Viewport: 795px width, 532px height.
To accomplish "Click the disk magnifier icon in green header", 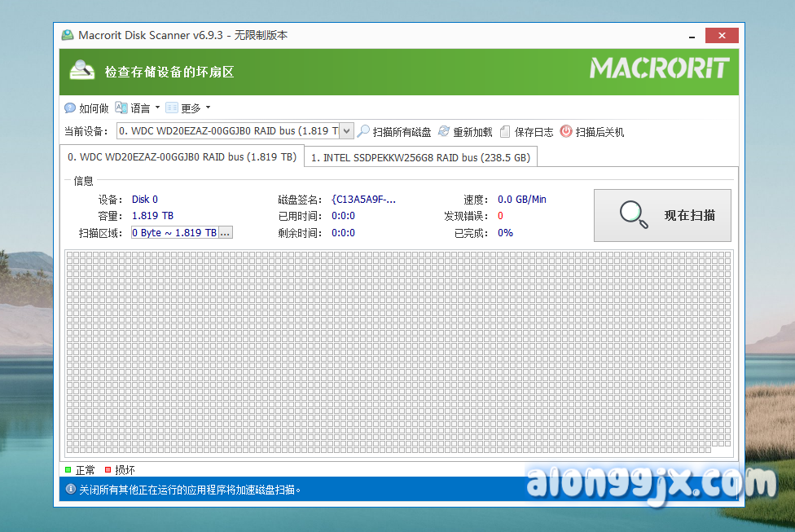I will pyautogui.click(x=82, y=72).
